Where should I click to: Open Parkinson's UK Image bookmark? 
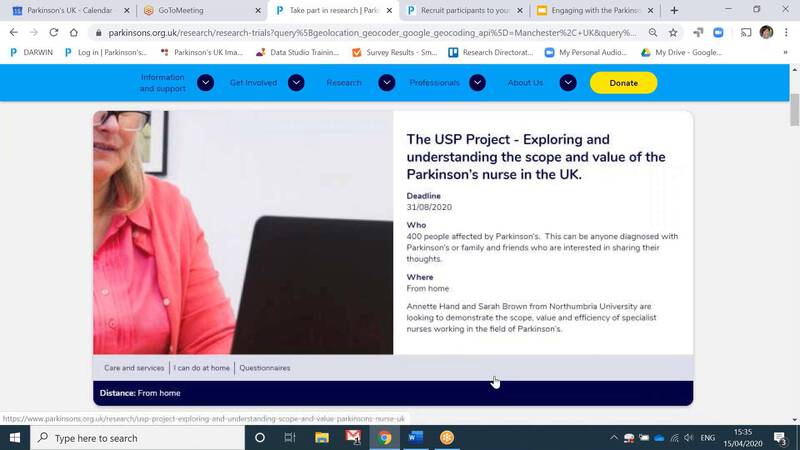[x=202, y=52]
